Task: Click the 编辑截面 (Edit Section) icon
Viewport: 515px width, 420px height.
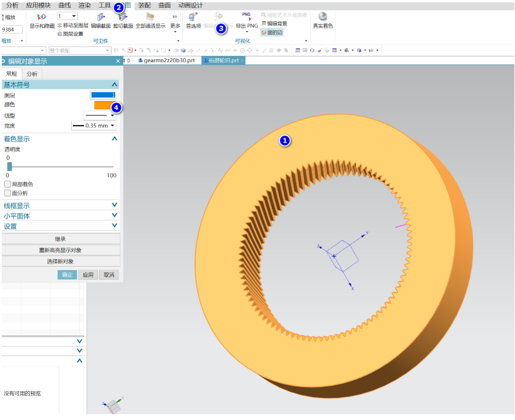Action: pyautogui.click(x=101, y=17)
